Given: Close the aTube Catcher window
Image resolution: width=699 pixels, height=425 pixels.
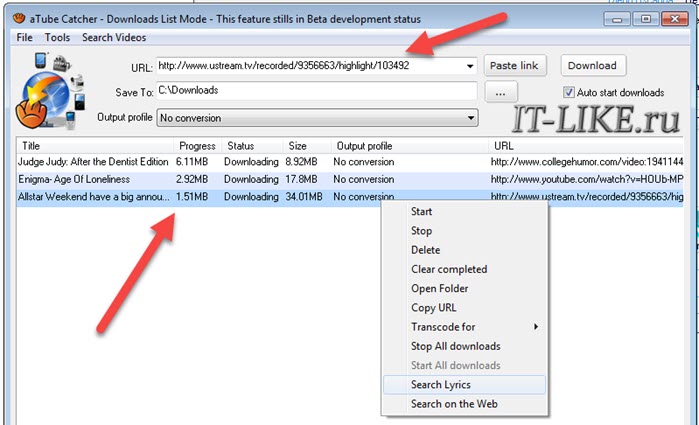Looking at the screenshot, I should coord(674,19).
